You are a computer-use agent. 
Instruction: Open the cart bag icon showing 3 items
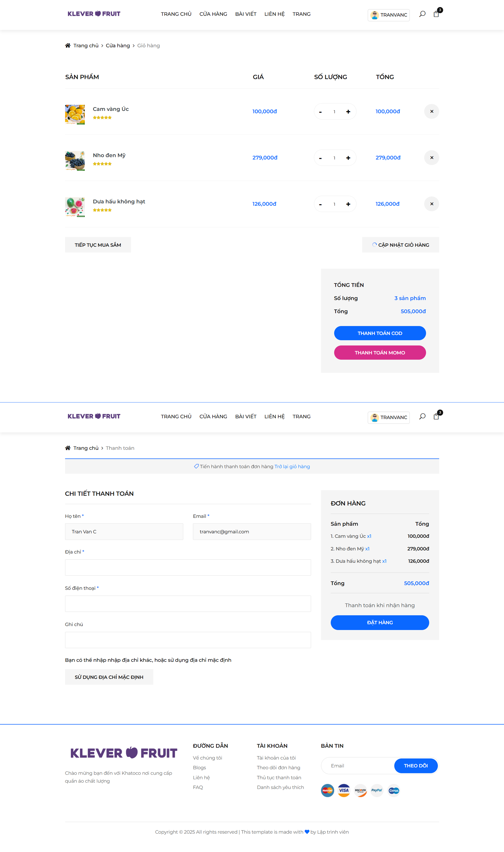(436, 15)
